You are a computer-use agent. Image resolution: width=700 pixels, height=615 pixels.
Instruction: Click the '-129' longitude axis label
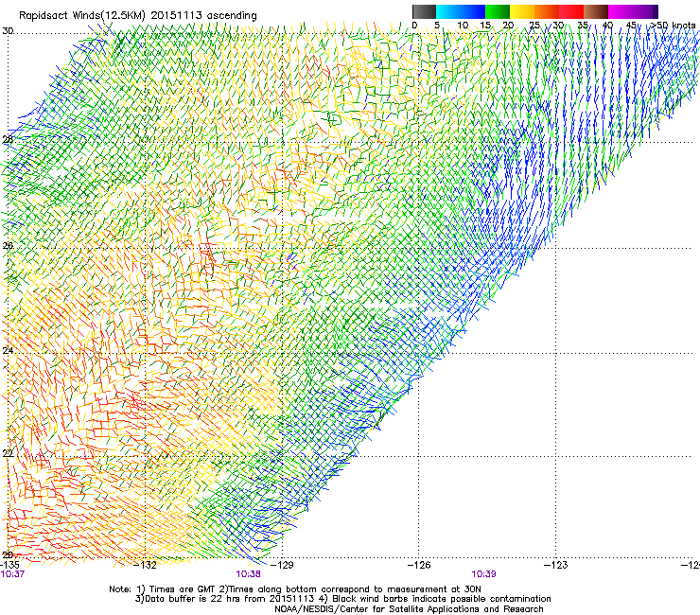[282, 565]
